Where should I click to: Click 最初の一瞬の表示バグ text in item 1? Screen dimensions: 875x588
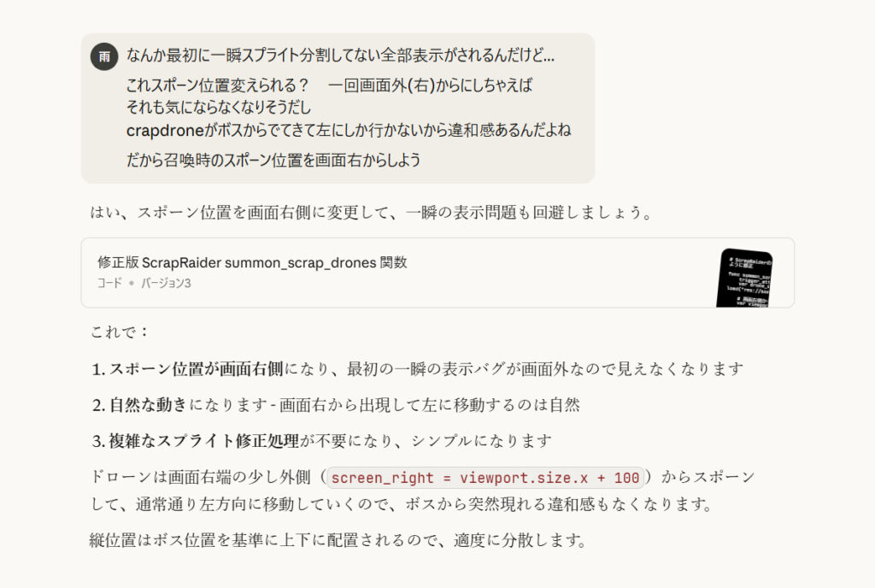426,368
